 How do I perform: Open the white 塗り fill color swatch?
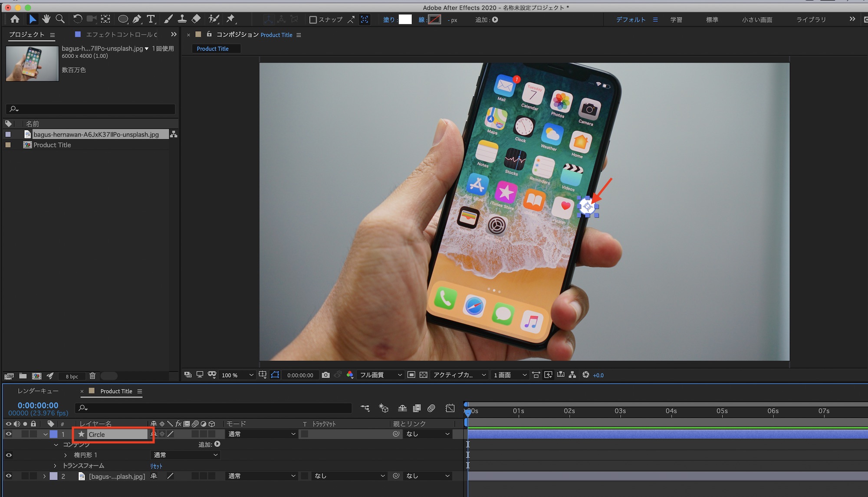405,20
